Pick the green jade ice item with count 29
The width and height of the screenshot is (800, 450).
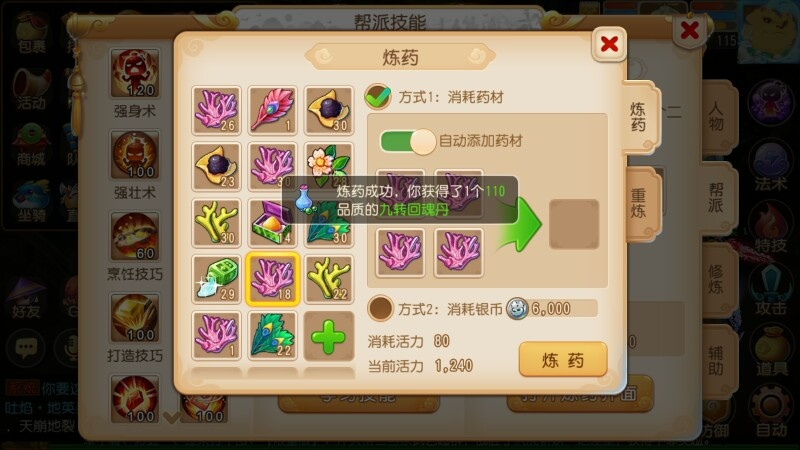[x=216, y=279]
